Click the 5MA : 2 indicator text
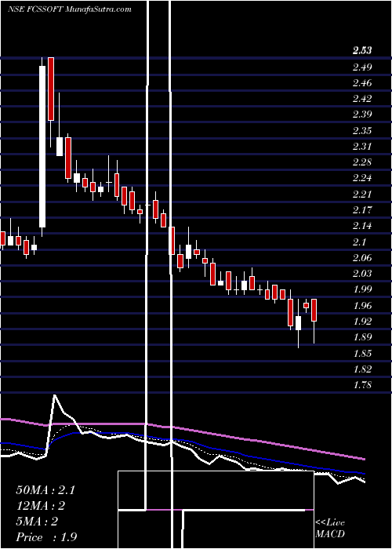 [37, 522]
